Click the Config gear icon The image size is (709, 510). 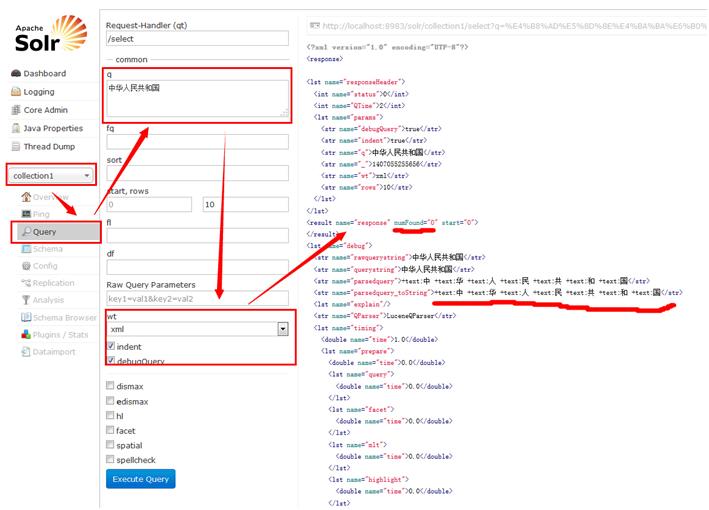tap(26, 266)
